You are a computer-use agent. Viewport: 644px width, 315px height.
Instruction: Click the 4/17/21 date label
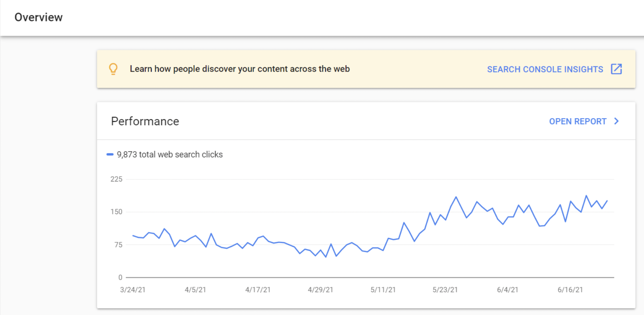tap(258, 290)
